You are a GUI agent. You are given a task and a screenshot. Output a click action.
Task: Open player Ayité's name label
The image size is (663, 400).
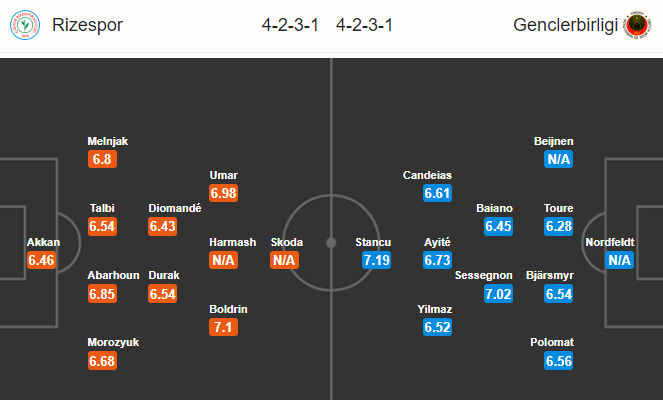click(437, 242)
